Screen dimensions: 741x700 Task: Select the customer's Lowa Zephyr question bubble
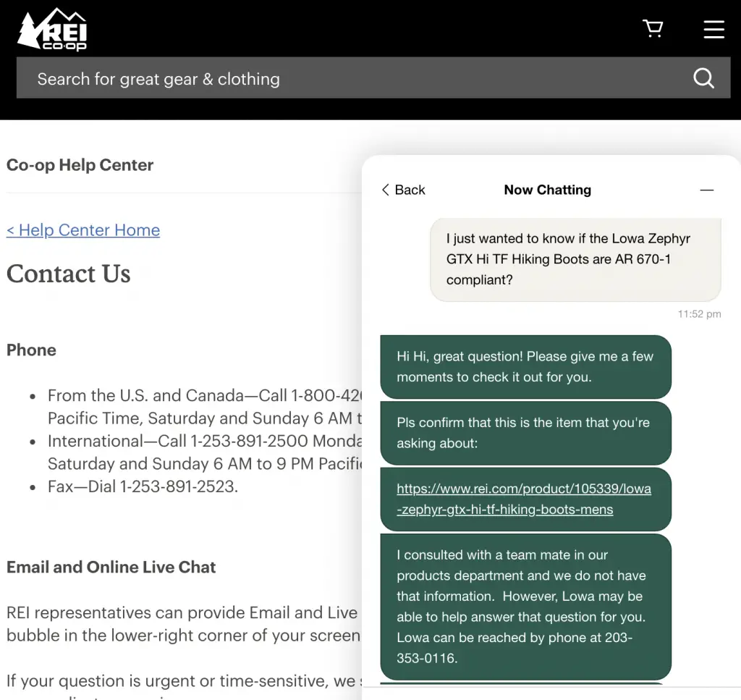[575, 259]
